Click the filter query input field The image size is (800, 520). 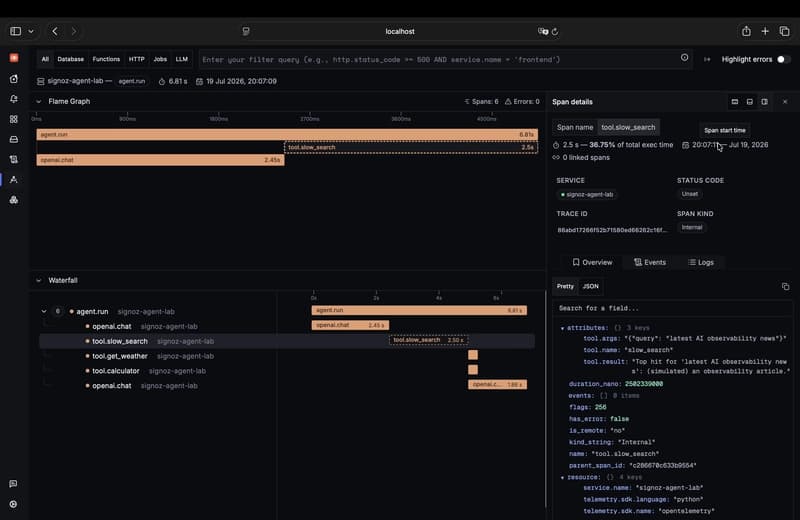(439, 59)
